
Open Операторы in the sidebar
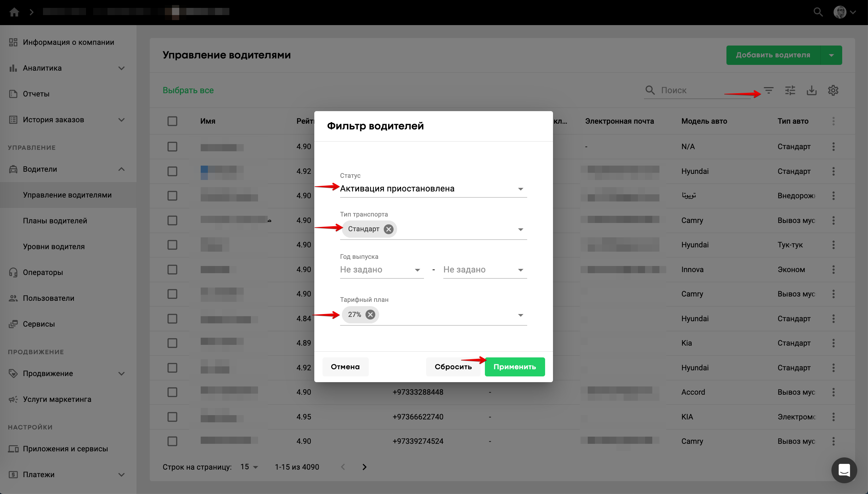(x=43, y=272)
